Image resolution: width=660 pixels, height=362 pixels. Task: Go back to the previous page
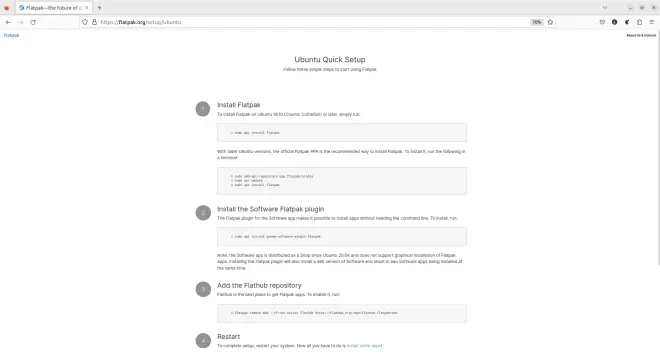coord(8,22)
